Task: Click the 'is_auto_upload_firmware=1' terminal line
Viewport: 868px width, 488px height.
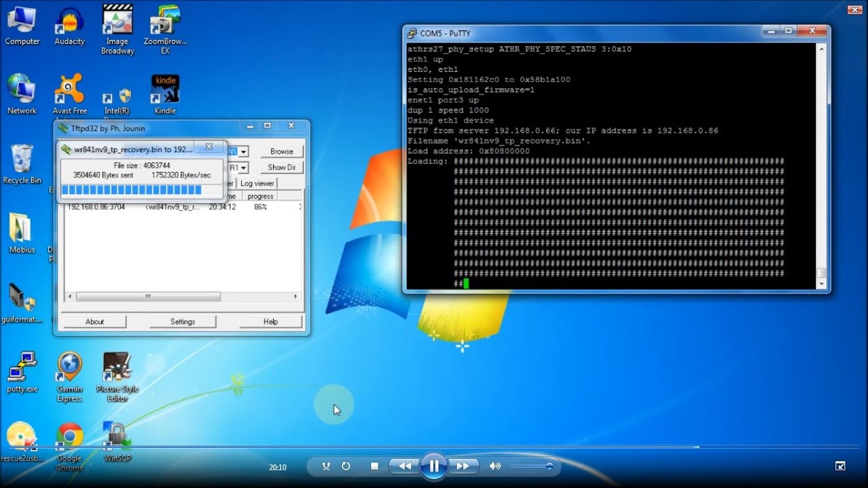Action: [471, 89]
